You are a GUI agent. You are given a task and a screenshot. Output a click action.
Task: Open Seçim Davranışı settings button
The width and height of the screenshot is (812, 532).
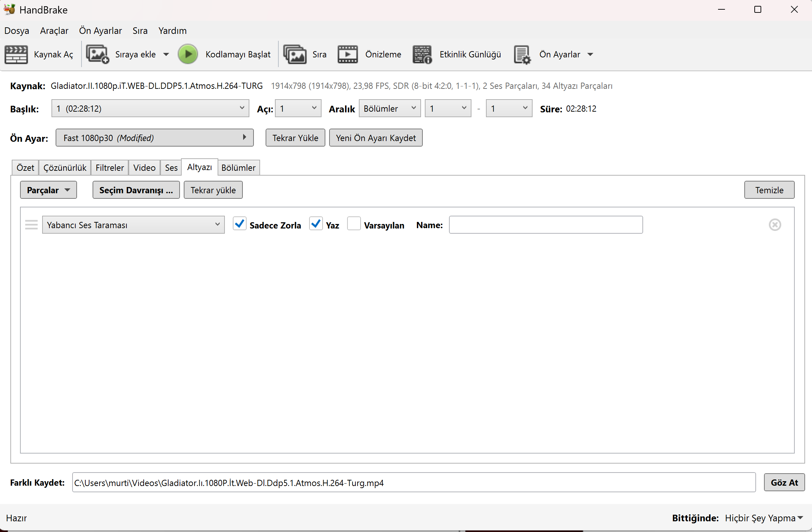coord(136,190)
